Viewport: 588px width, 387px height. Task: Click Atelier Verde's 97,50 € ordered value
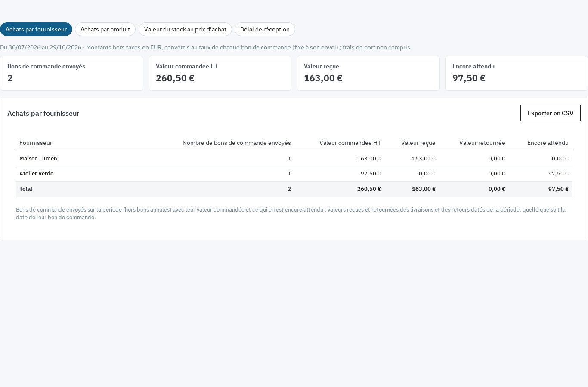point(371,174)
